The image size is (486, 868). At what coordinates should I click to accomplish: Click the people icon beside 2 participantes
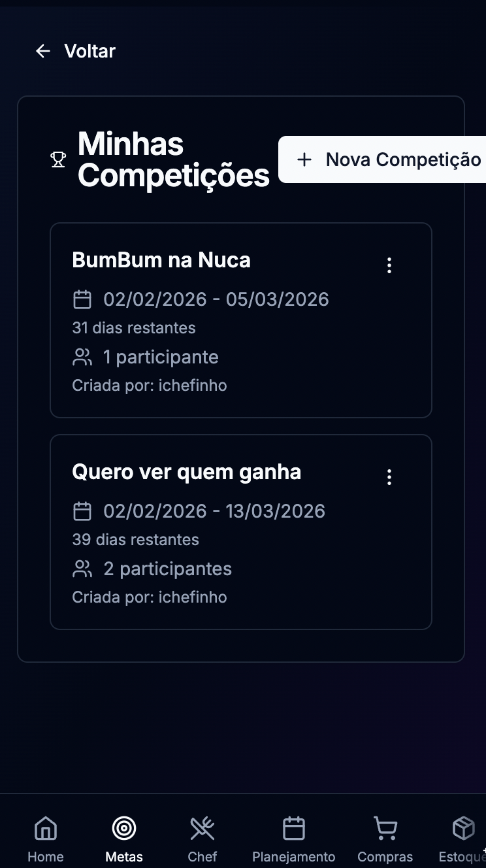click(82, 569)
